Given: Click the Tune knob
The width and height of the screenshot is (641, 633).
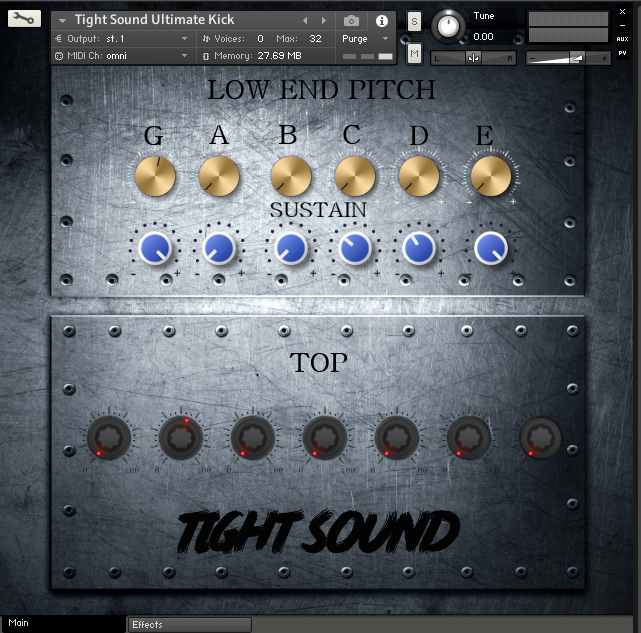Looking at the screenshot, I should pos(448,25).
